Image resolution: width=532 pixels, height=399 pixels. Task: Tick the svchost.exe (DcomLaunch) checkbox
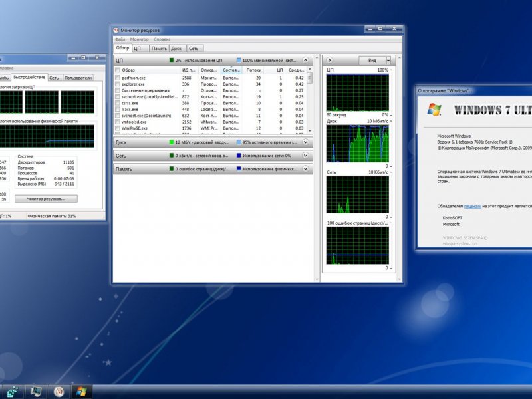(118, 116)
